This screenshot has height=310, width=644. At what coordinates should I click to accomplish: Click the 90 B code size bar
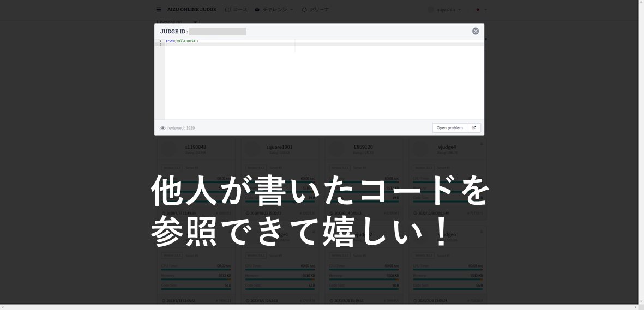point(364,289)
